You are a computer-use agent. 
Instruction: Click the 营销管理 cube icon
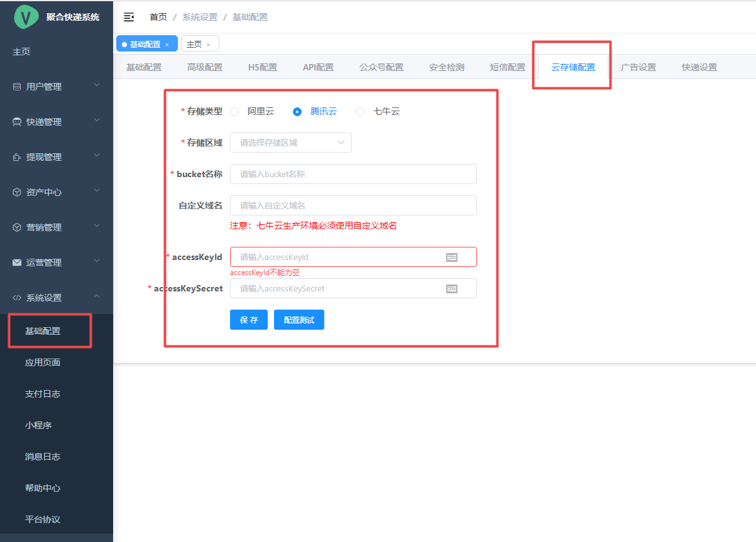17,227
